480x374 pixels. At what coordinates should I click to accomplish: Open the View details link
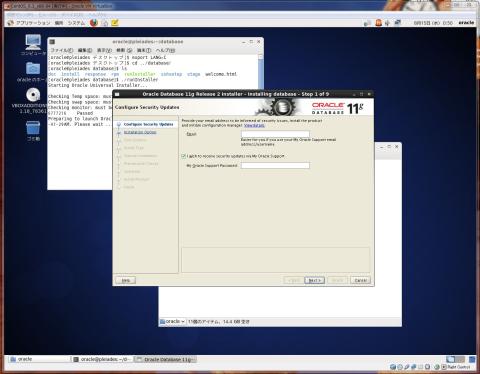(254, 125)
